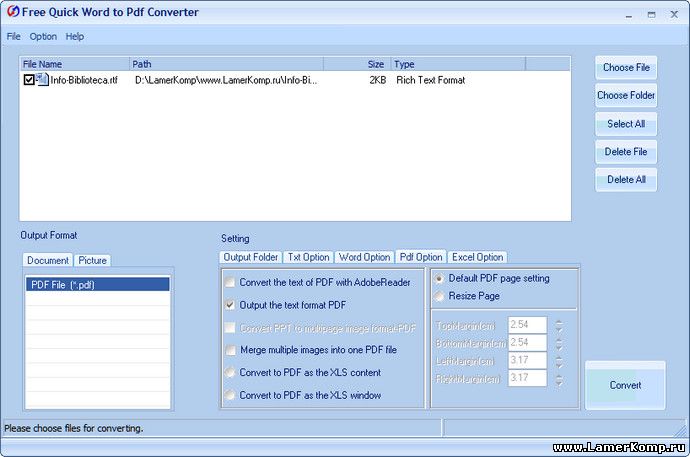Toggle Output the text format PDF
Viewport: 690px width, 457px height.
(231, 305)
